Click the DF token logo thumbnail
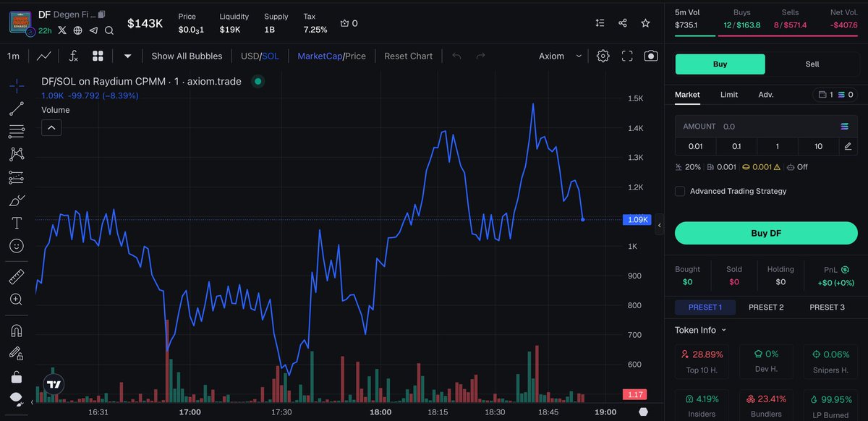The image size is (868, 421). tap(22, 22)
